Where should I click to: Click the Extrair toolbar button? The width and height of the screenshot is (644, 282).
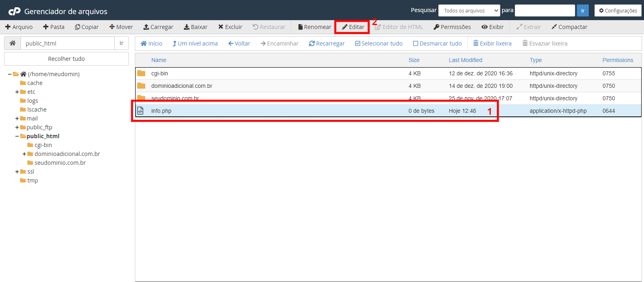(528, 27)
